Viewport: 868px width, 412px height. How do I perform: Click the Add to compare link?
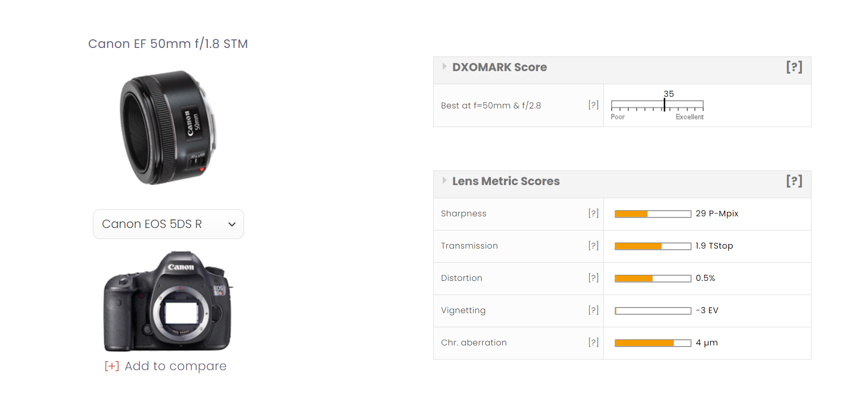tap(176, 366)
